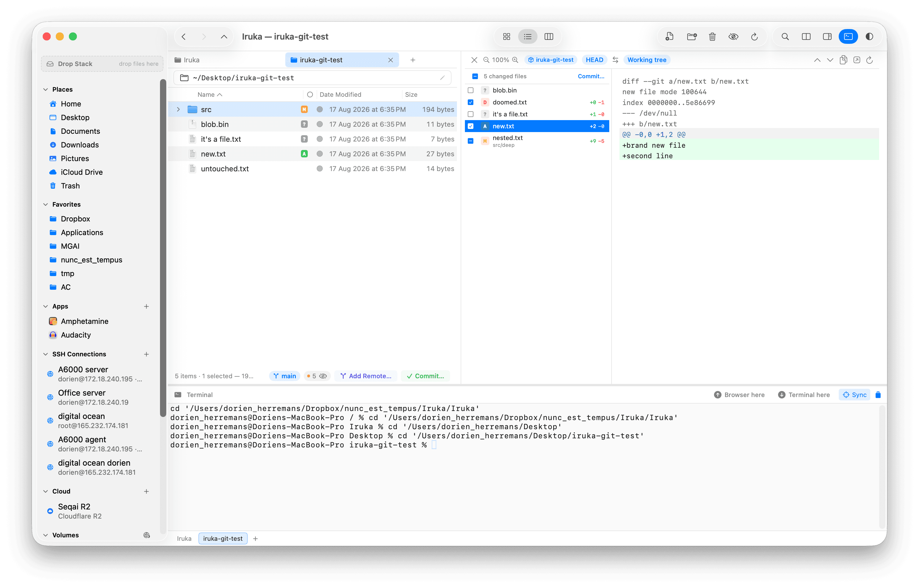Screen dimensions: 919x588
Task: Toggle light/dark appearance icon
Action: pos(869,37)
